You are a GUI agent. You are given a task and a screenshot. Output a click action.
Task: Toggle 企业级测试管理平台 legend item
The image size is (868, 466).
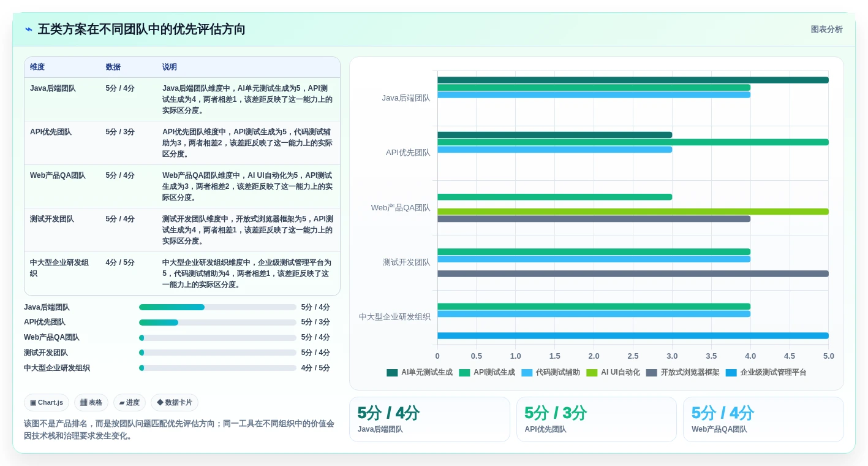[x=766, y=372]
